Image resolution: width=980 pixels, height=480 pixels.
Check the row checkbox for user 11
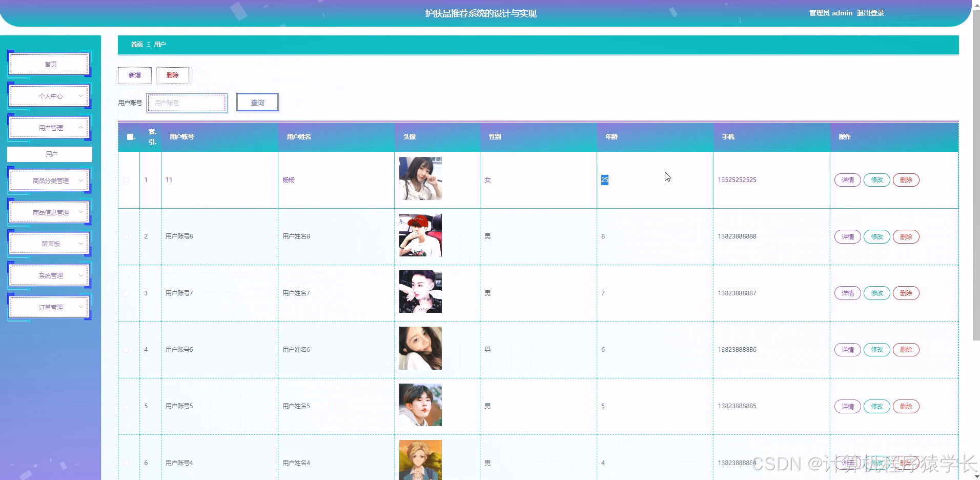(126, 180)
